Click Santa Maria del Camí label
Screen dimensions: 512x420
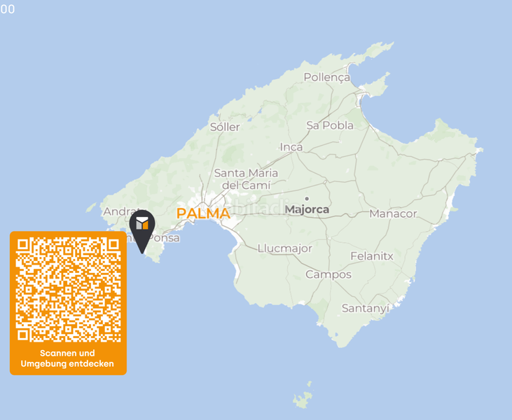(x=247, y=178)
